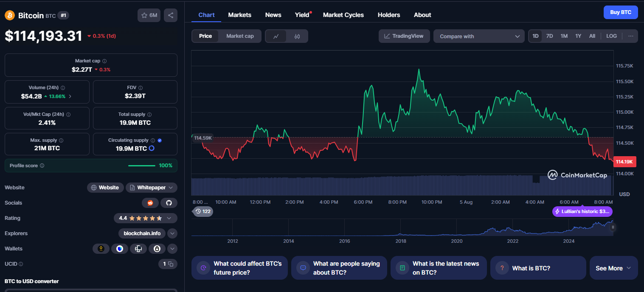Click the Vol/Mkt Cap info icon
This screenshot has height=292, width=644.
coord(68,115)
